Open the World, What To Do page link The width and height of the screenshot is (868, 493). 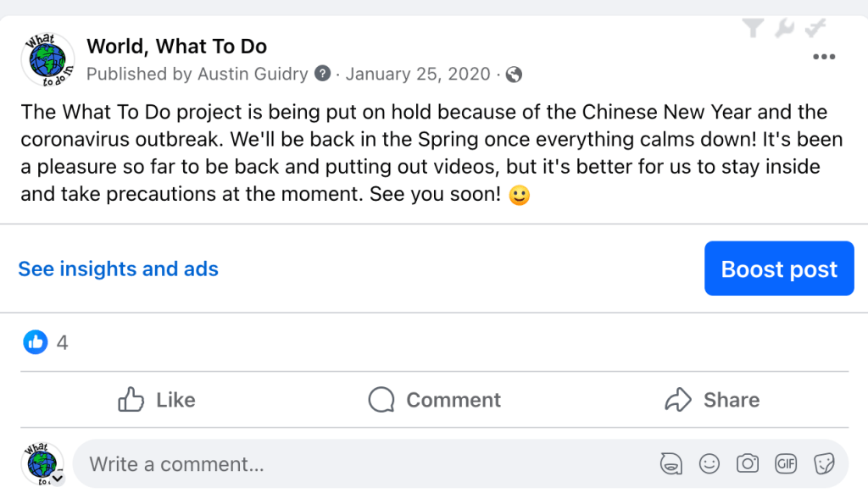[x=176, y=47]
